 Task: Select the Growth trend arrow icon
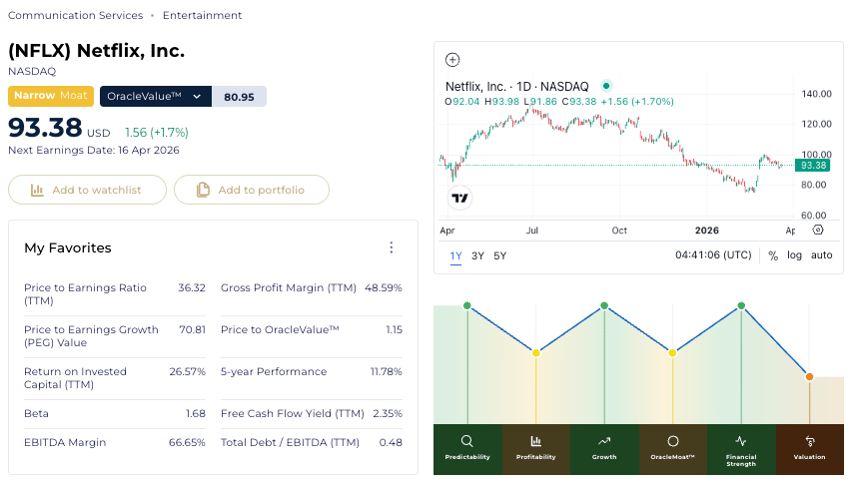coord(604,440)
